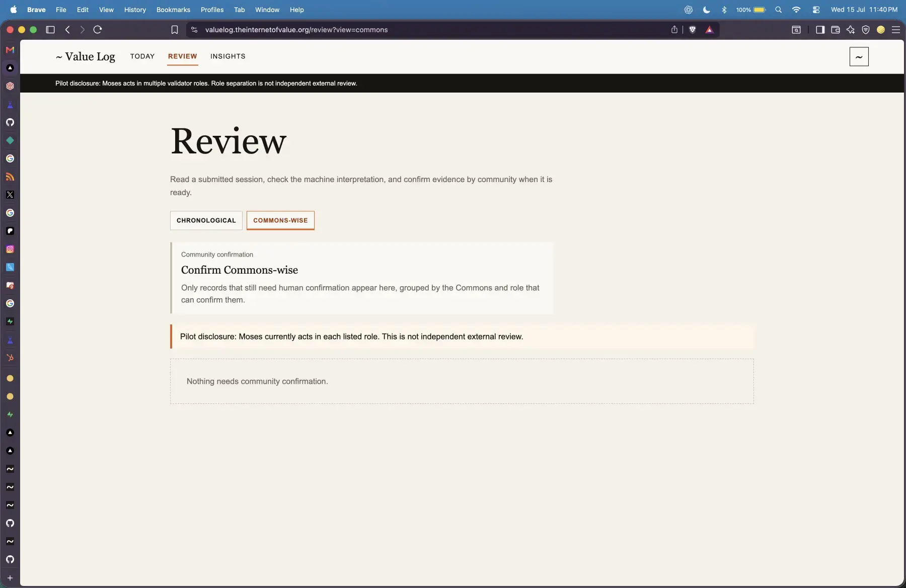This screenshot has height=588, width=906.
Task: Open site settings icon in address bar
Action: (194, 30)
